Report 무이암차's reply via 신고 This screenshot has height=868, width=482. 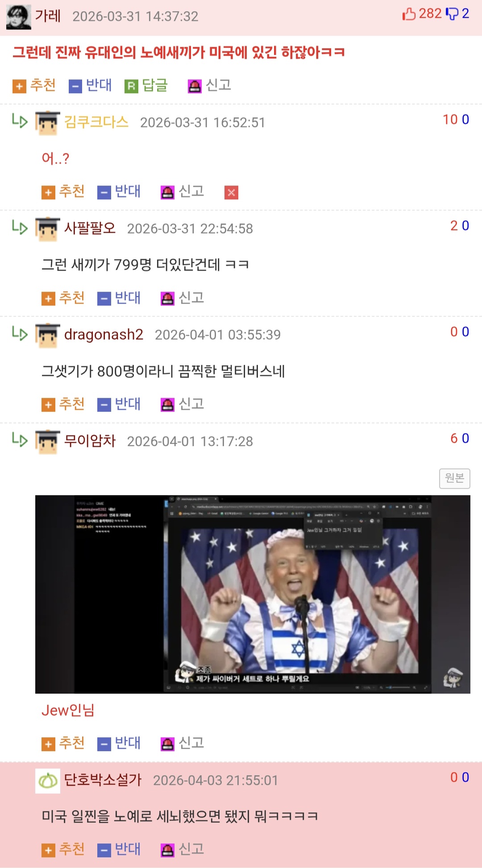click(x=183, y=743)
